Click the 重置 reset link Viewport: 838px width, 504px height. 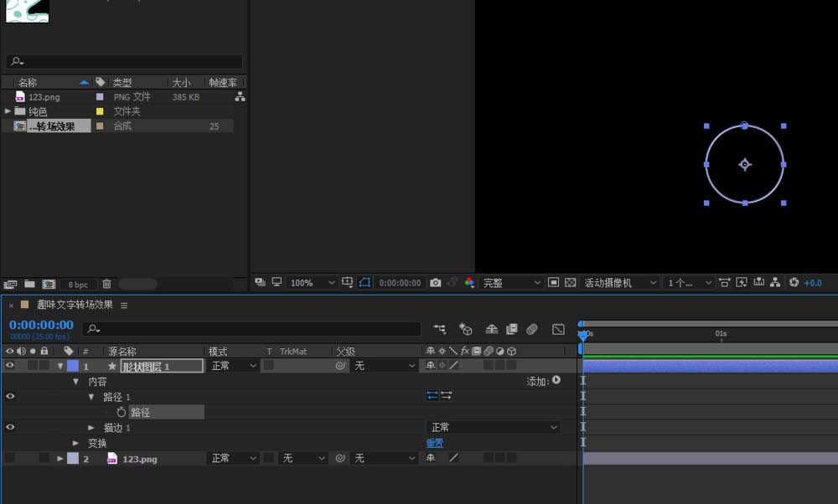(434, 443)
